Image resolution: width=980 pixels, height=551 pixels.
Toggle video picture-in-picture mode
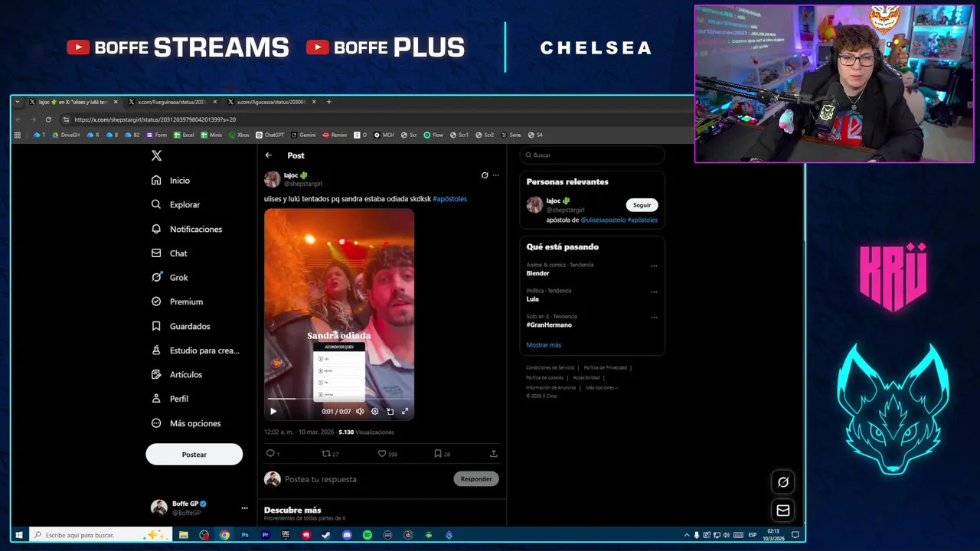pyautogui.click(x=390, y=411)
